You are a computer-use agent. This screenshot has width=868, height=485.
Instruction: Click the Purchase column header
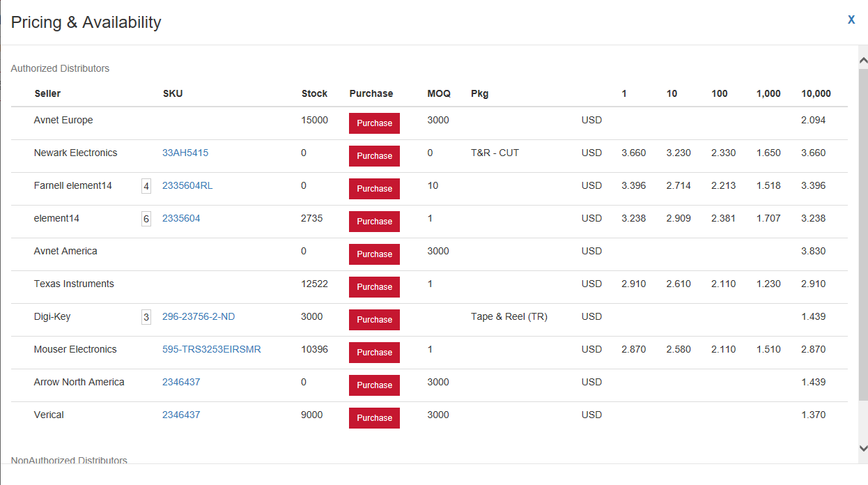tap(371, 93)
